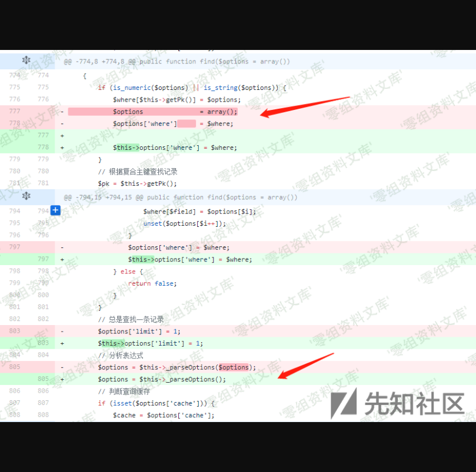
Task: Click minus marker on deleted '$options = array();' line
Action: click(x=62, y=112)
